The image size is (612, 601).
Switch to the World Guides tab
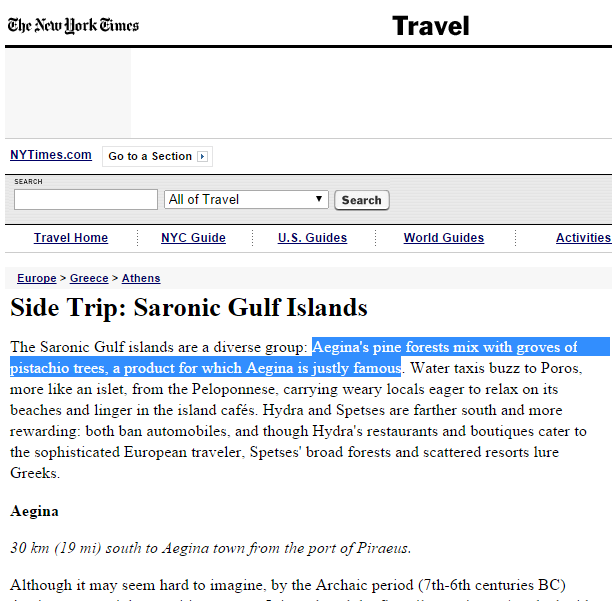(x=444, y=238)
